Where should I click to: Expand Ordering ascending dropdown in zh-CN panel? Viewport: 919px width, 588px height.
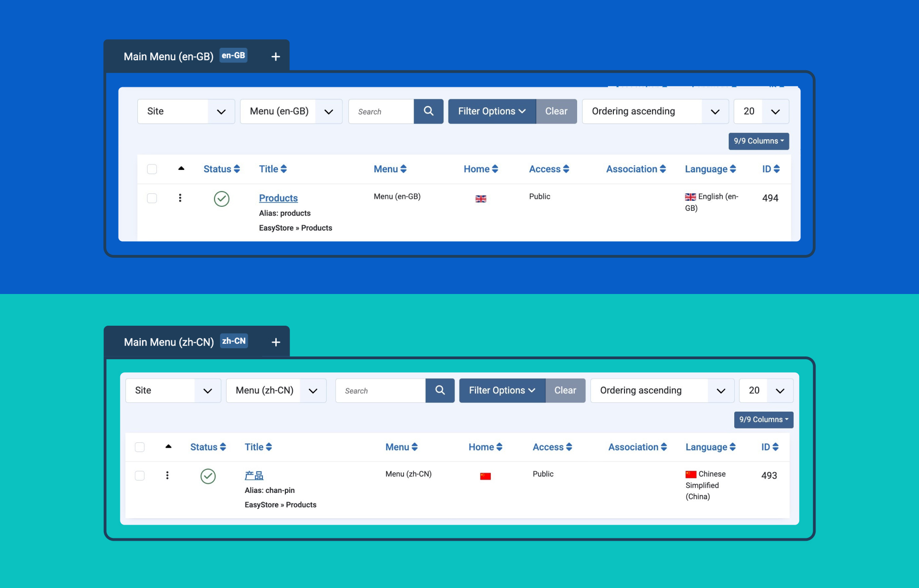[662, 390]
